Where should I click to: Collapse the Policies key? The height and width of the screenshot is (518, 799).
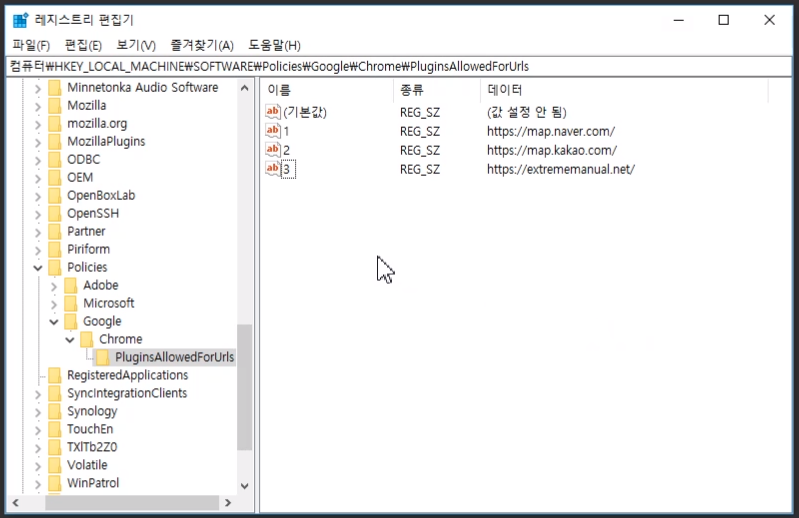click(x=38, y=268)
